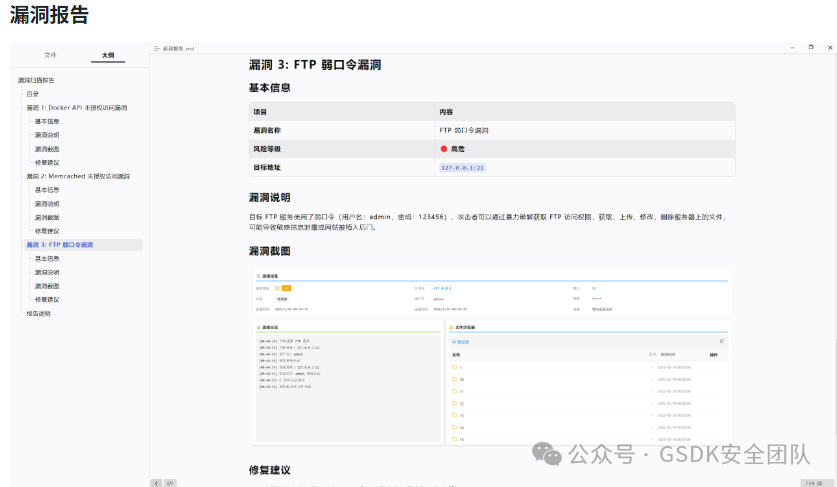Click the 漏洞截图 heading in the document
837x487 pixels.
click(270, 251)
